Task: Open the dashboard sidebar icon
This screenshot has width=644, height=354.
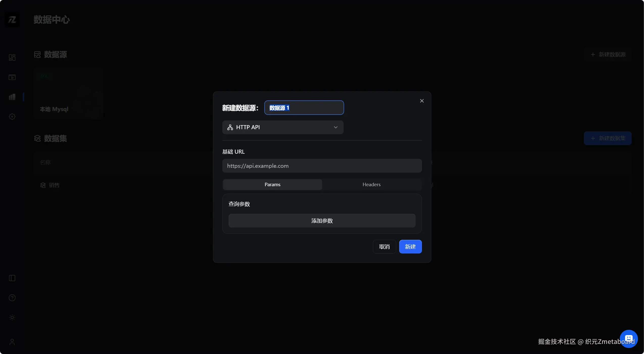Action: click(12, 58)
